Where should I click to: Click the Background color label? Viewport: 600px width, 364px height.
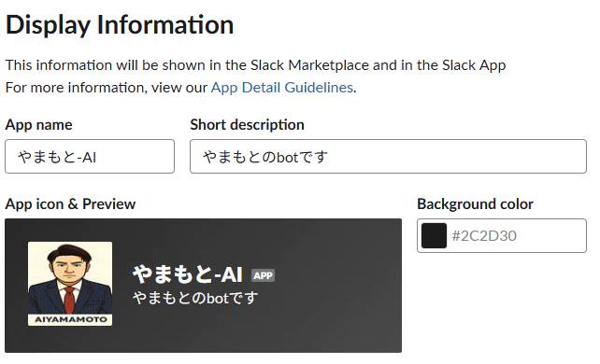pyautogui.click(x=475, y=204)
